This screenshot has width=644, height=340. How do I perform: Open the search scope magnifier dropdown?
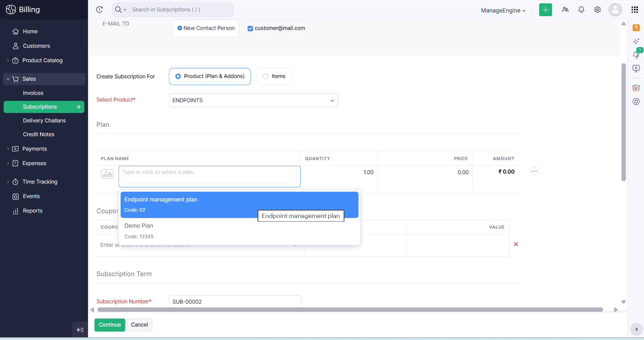pyautogui.click(x=121, y=9)
